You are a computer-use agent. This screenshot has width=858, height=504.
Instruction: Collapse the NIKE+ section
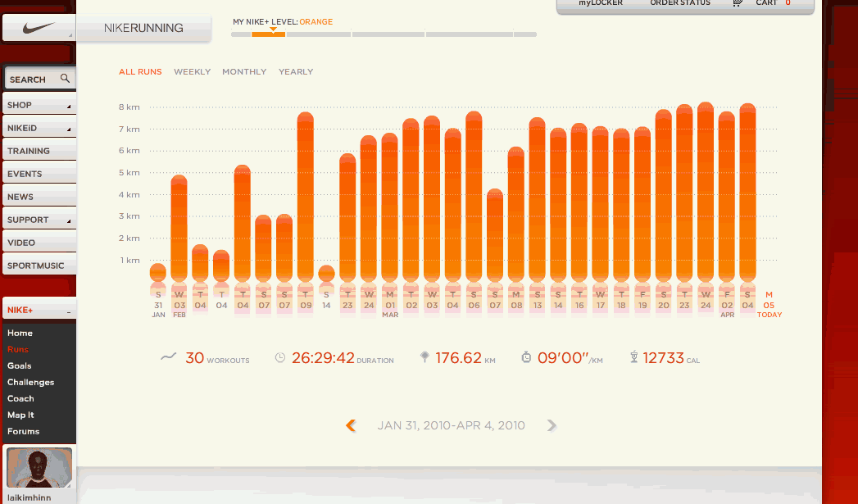coord(69,312)
